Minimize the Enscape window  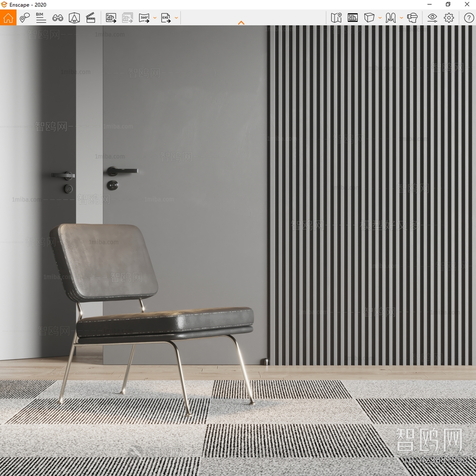point(429,4)
